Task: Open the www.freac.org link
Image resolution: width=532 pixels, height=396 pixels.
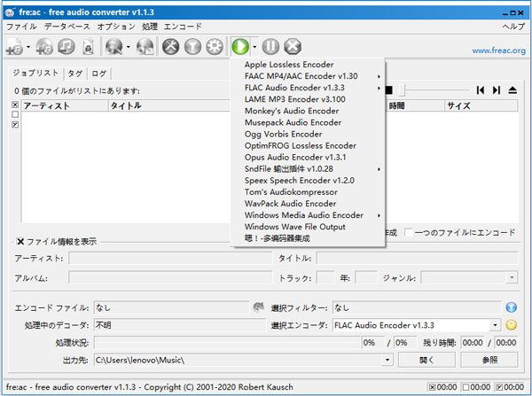Action: pyautogui.click(x=497, y=50)
